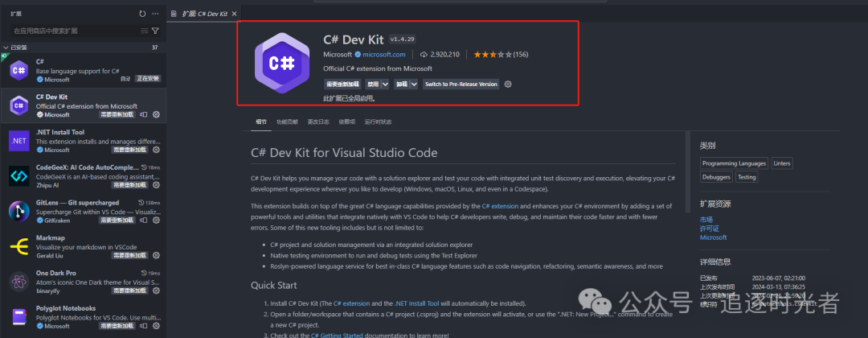Open manage gear for One Dark Pro

click(x=156, y=291)
